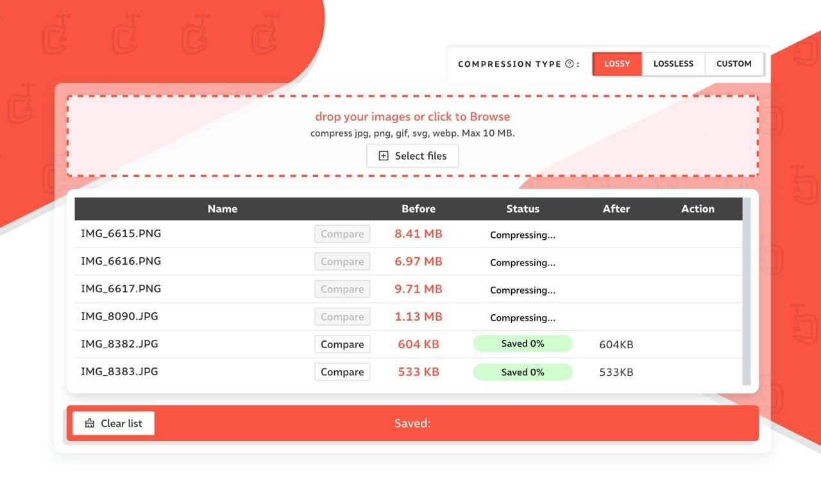Select the file name IMG_6617.PNG
The image size is (821, 504).
121,289
